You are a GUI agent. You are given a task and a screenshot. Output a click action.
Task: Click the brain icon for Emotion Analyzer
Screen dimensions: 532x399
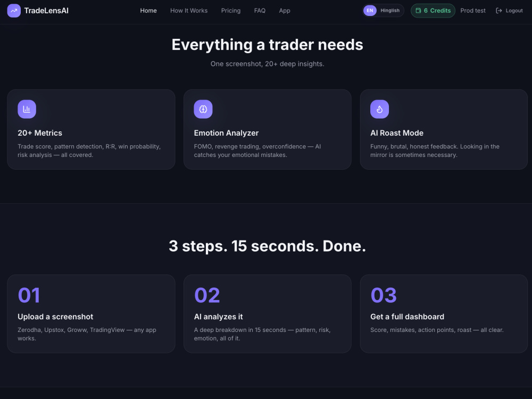coord(203,109)
